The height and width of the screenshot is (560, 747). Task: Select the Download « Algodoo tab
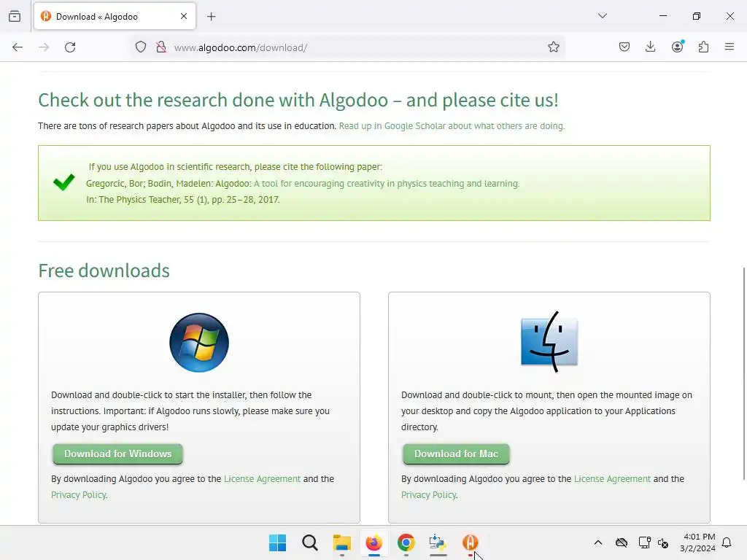(x=115, y=17)
